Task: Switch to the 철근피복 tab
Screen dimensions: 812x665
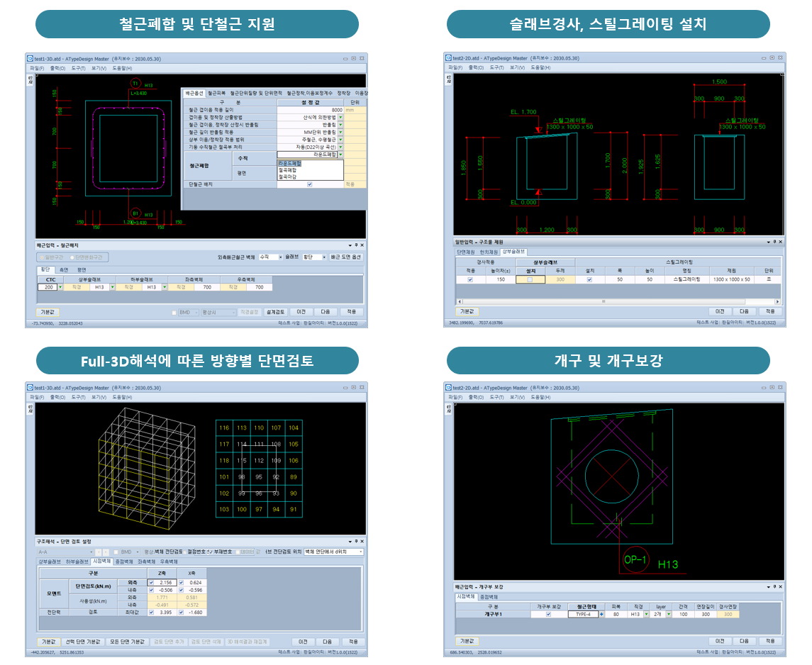Action: point(217,93)
